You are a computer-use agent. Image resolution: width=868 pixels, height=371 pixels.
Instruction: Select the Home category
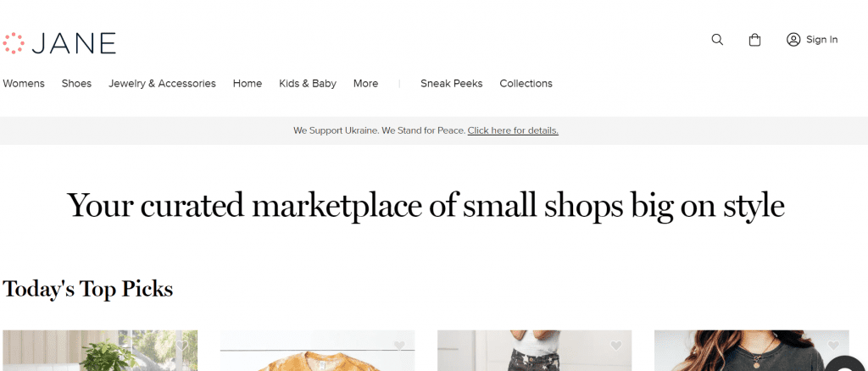pos(248,84)
